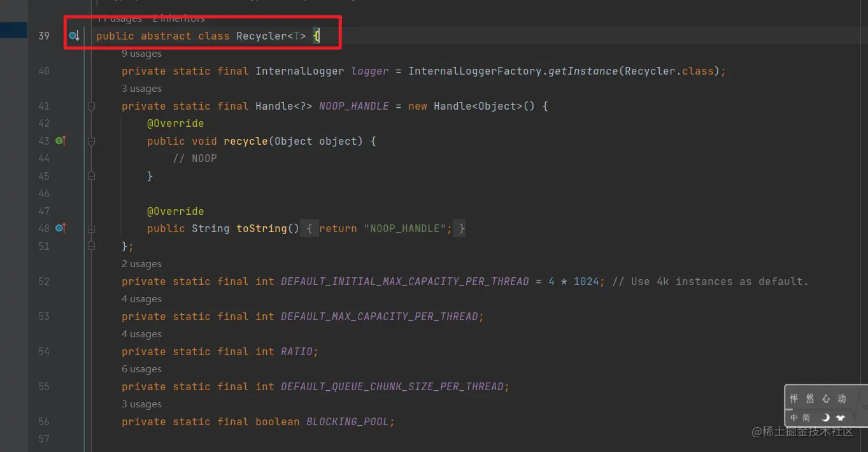Click Recycler.class argument on line 40
868x452 pixels.
pos(669,71)
